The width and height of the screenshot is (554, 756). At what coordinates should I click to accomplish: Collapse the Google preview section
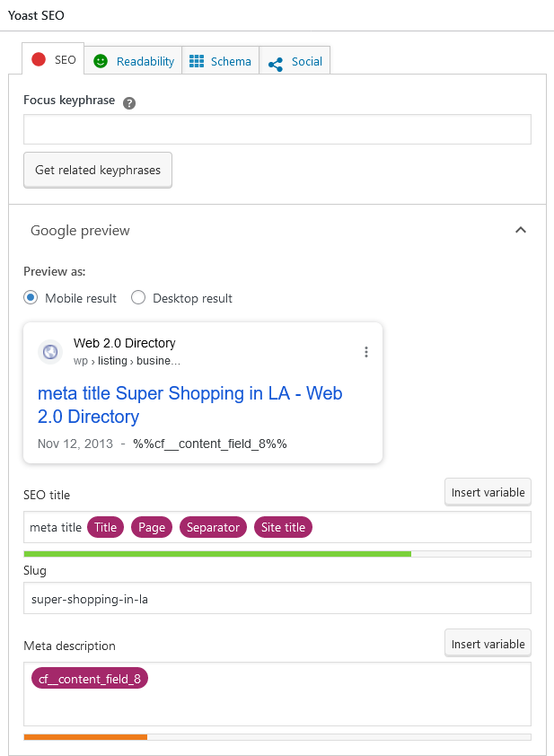[521, 230]
